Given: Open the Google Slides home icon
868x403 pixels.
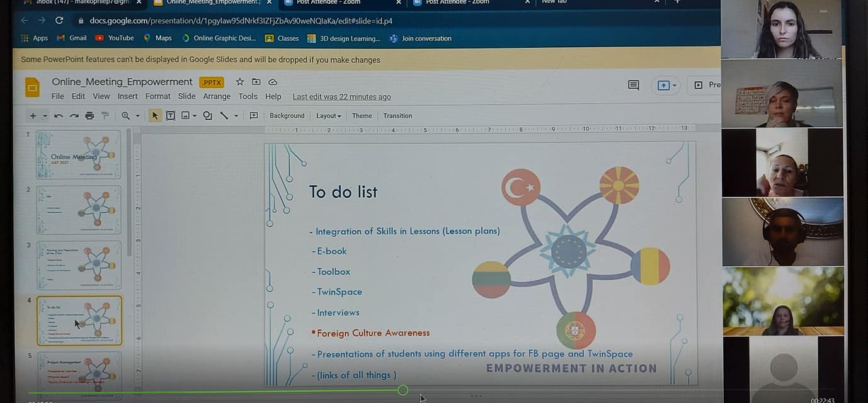Looking at the screenshot, I should click(32, 88).
